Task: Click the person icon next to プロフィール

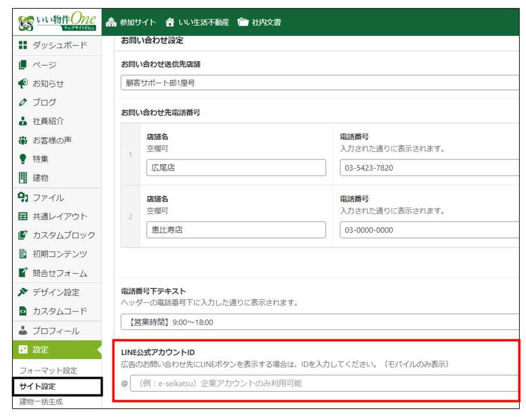Action: [x=23, y=331]
